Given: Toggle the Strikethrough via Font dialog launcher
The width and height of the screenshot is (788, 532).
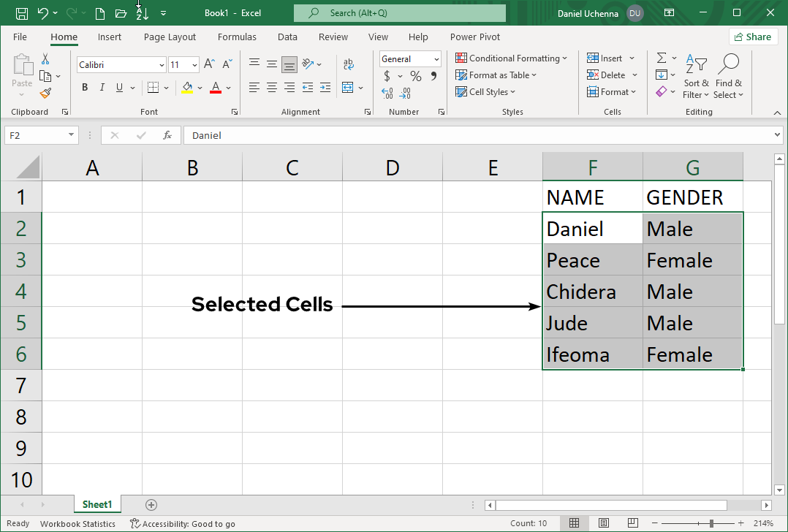Looking at the screenshot, I should tap(233, 112).
